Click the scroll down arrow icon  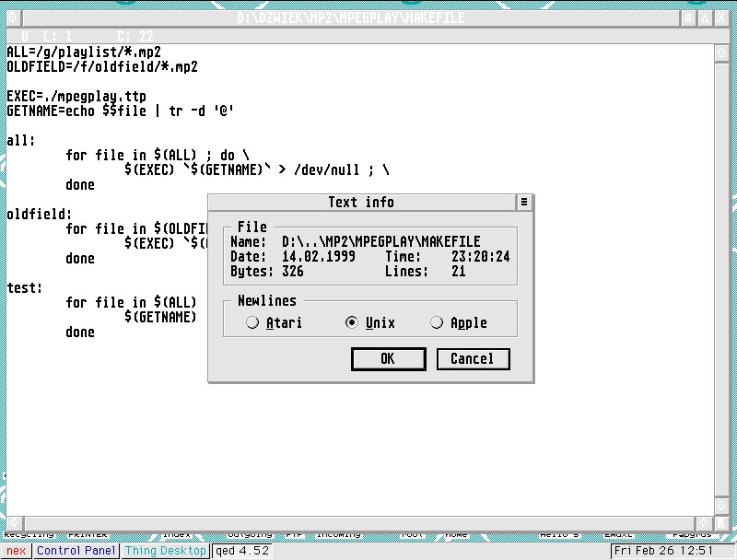721,507
